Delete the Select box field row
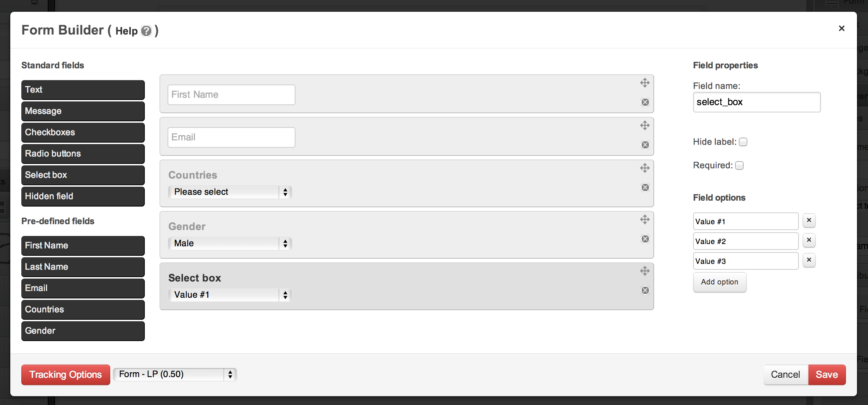 [645, 290]
